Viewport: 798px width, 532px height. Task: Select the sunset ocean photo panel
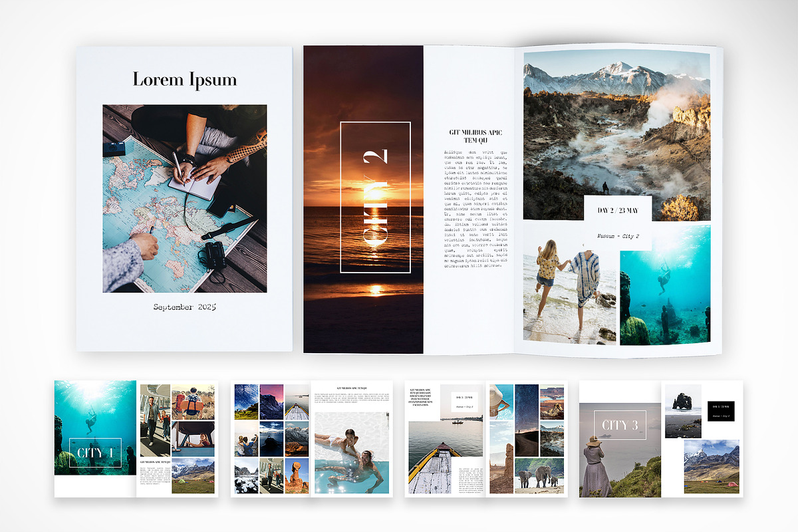point(363,199)
